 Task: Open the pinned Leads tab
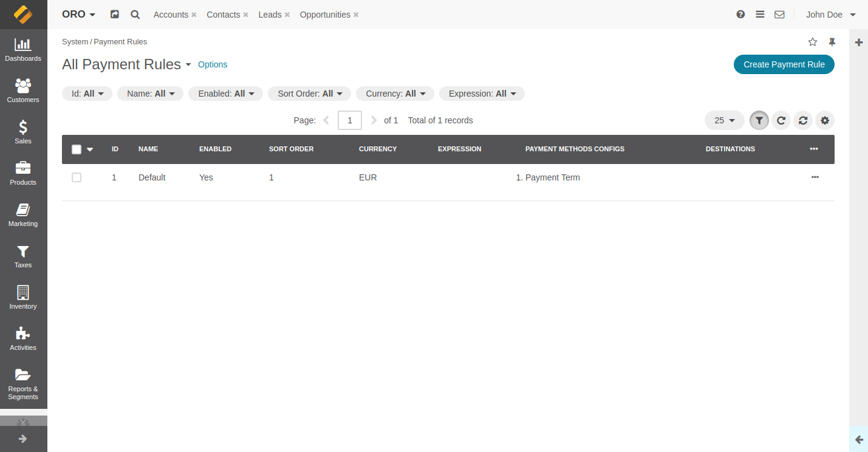click(x=270, y=15)
